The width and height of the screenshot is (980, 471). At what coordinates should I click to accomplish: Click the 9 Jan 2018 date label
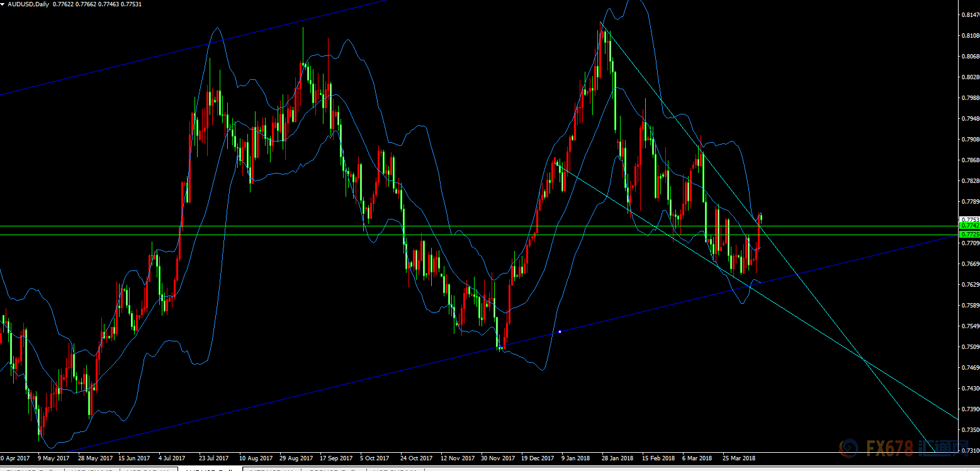(576, 458)
